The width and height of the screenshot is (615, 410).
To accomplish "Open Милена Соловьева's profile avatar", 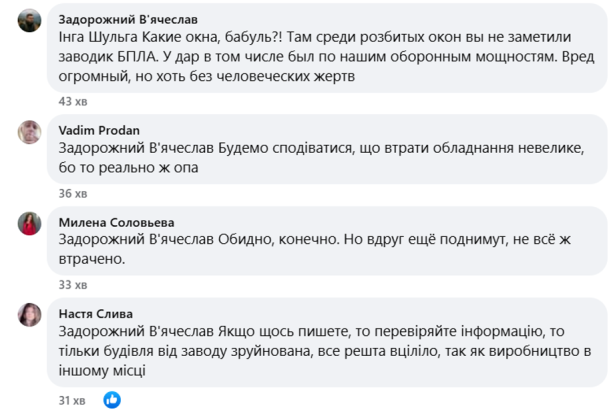I will [x=29, y=224].
